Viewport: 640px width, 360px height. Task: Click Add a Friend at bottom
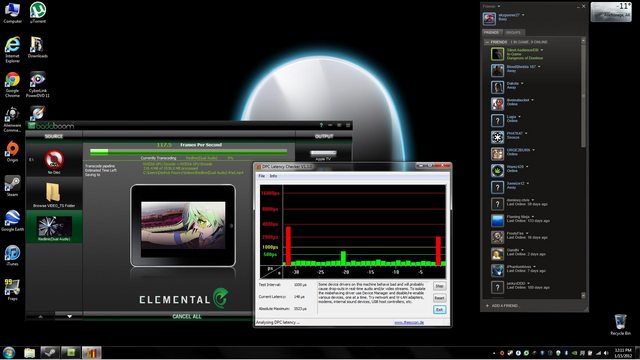click(502, 306)
